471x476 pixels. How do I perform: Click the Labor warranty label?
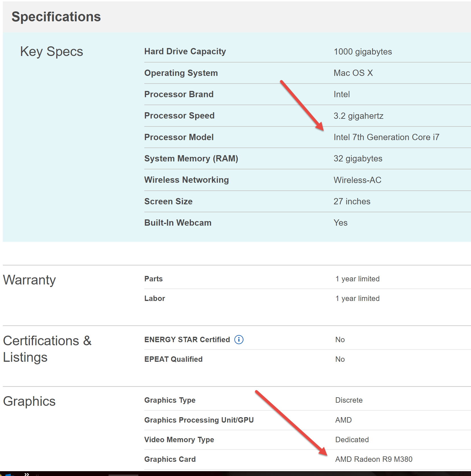155,298
